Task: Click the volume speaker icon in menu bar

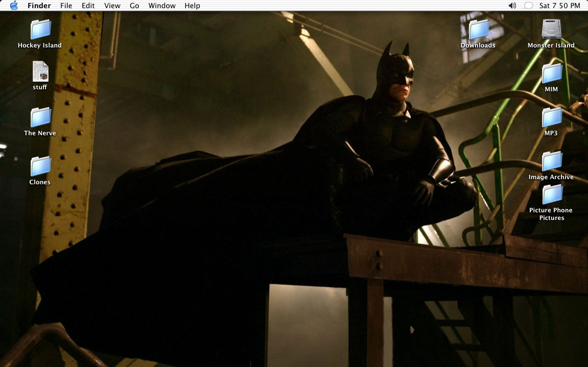Action: point(512,6)
